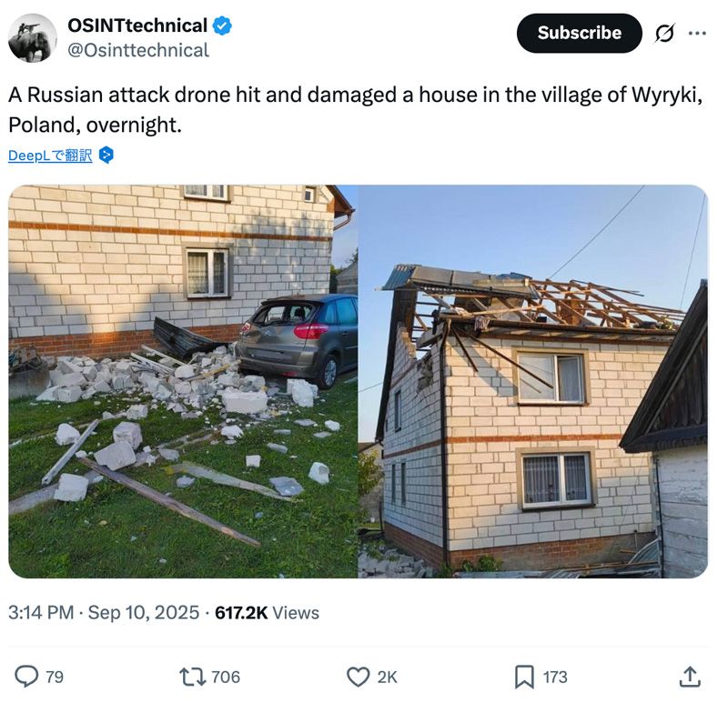Click the DeepL logo icon
728x703 pixels.
[x=106, y=155]
